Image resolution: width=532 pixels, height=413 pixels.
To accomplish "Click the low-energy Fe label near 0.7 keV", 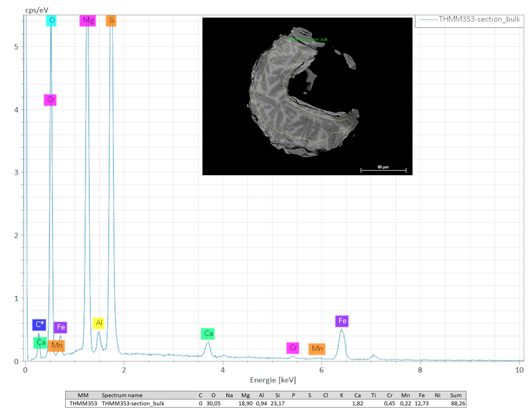I will coord(60,327).
